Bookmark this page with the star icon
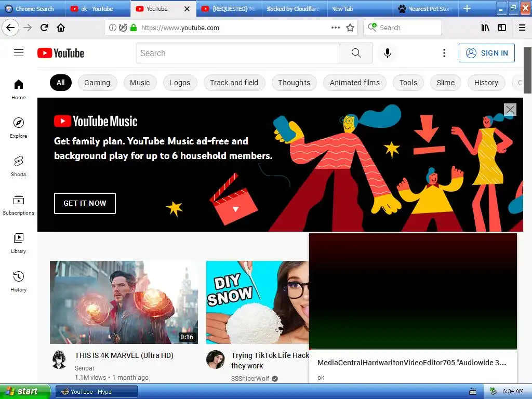 (x=350, y=28)
